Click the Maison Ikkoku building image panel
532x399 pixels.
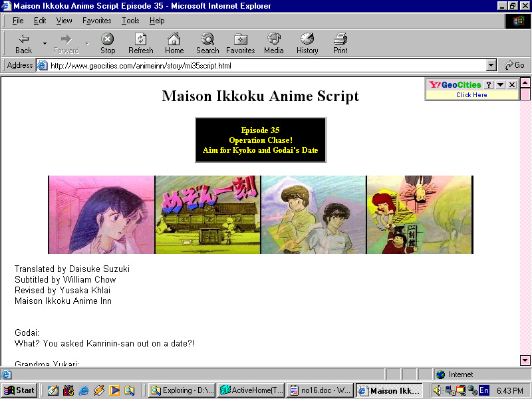coord(207,215)
